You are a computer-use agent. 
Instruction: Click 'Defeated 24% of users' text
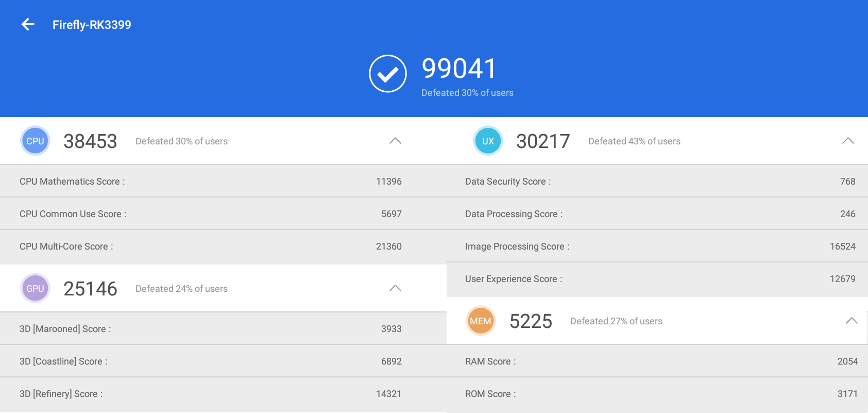[x=181, y=289]
